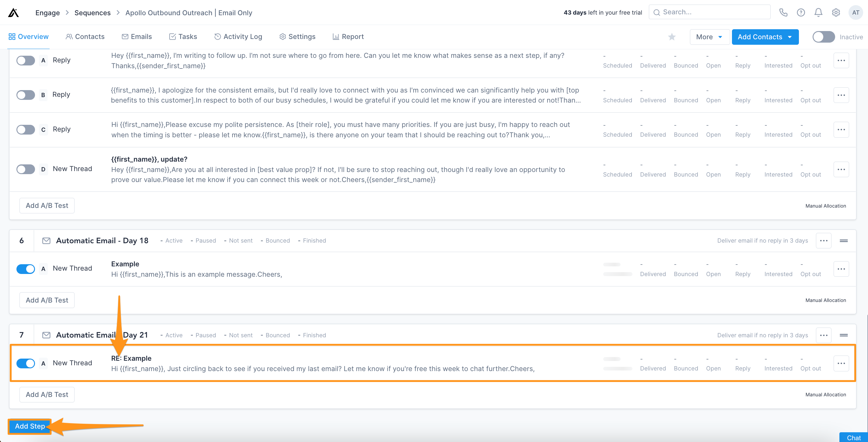The image size is (868, 442).
Task: Disable the Day 21 RE: Example toggle
Action: coord(26,363)
